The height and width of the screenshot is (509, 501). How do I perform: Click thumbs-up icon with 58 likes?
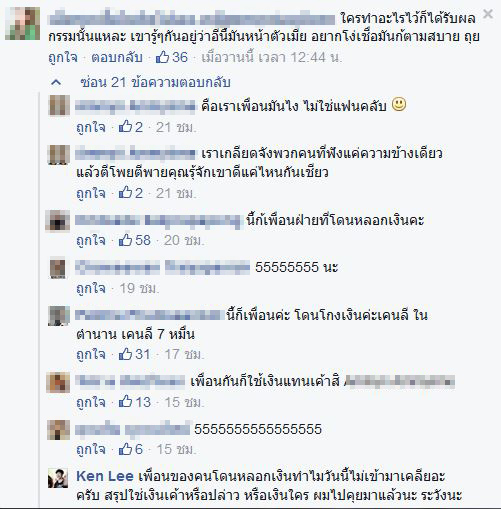tap(125, 240)
